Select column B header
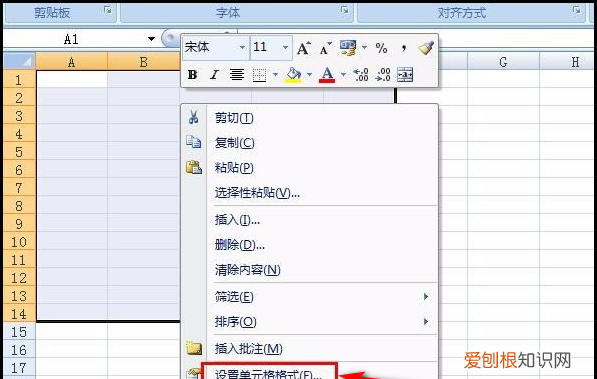This screenshot has width=597, height=379. tap(144, 61)
